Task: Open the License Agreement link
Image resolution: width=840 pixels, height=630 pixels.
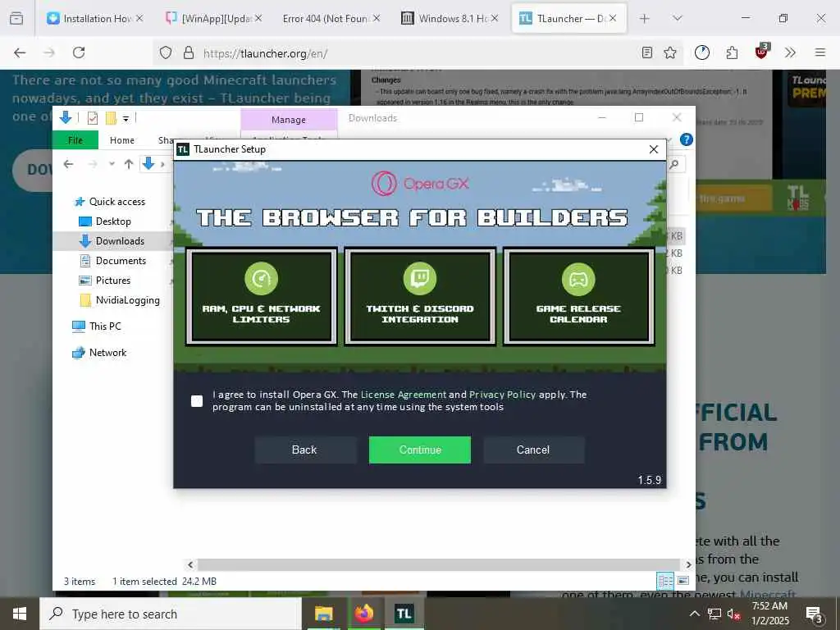Action: 403,395
